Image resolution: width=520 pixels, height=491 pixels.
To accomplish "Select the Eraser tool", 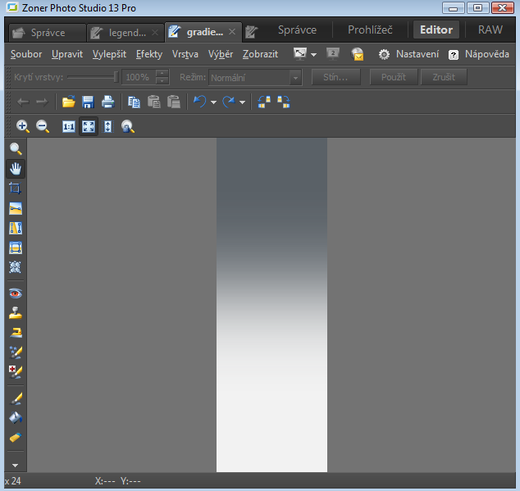I will click(x=15, y=437).
